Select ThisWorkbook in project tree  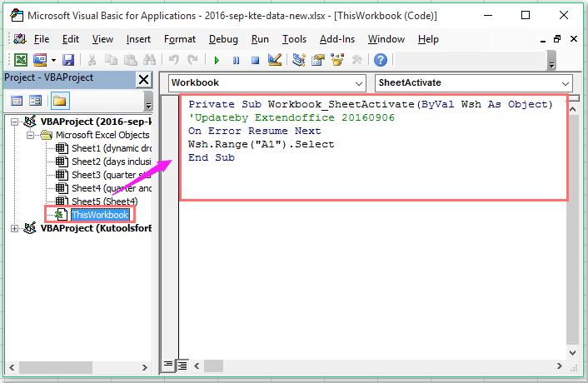coord(100,215)
